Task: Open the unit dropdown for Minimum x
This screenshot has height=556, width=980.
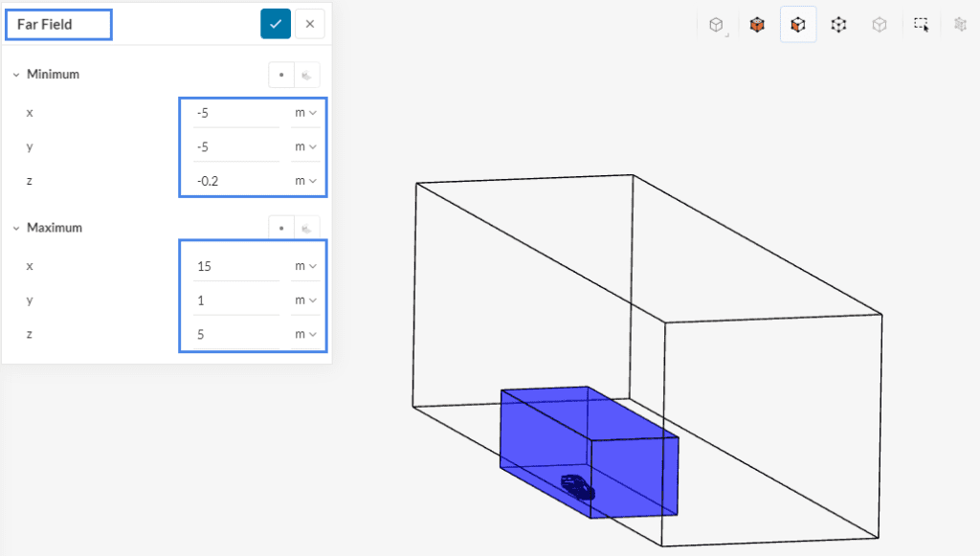Action: point(306,112)
